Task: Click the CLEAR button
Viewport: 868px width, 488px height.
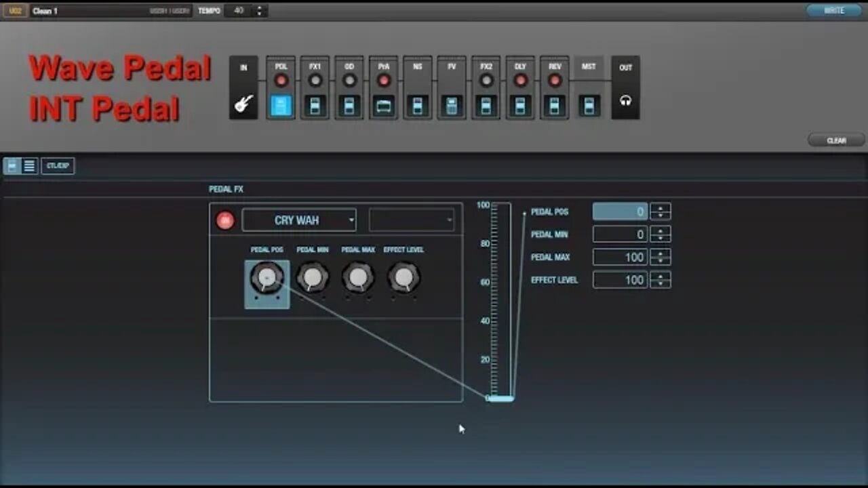Action: click(836, 140)
